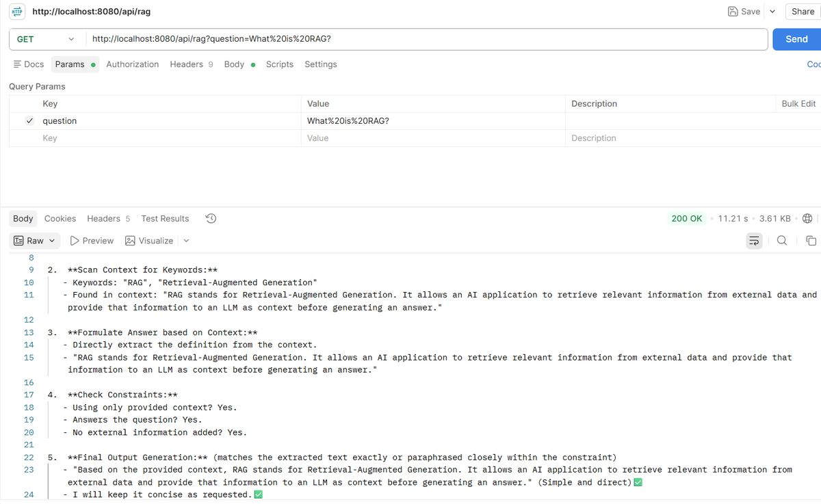Click the Visualize button

[149, 241]
